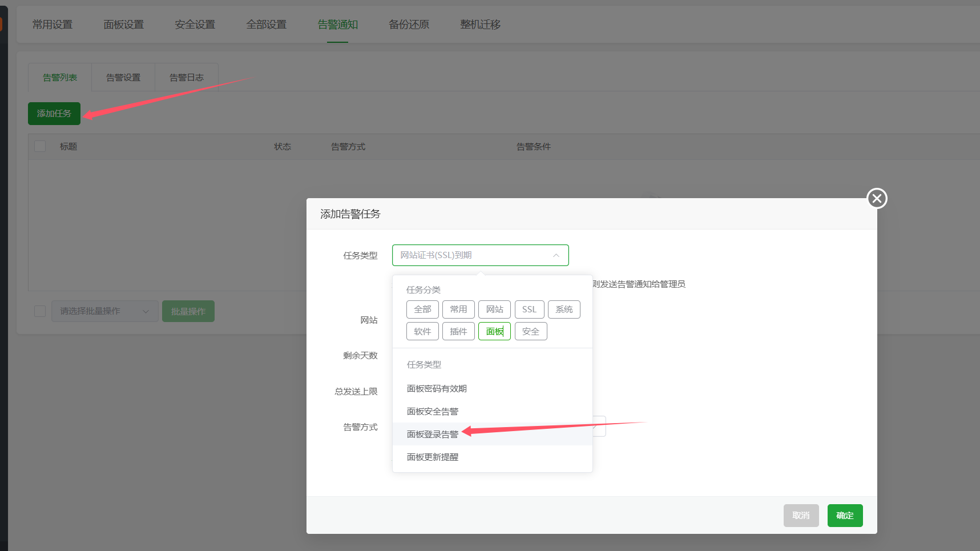
Task: Toggle the checkbox beside 请选择批量操作
Action: pyautogui.click(x=40, y=311)
